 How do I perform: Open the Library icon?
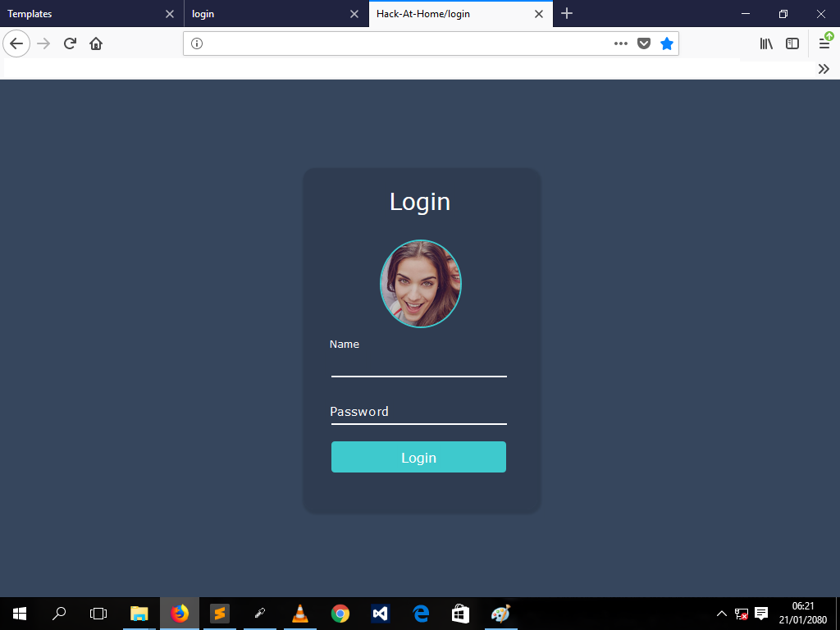(x=766, y=43)
